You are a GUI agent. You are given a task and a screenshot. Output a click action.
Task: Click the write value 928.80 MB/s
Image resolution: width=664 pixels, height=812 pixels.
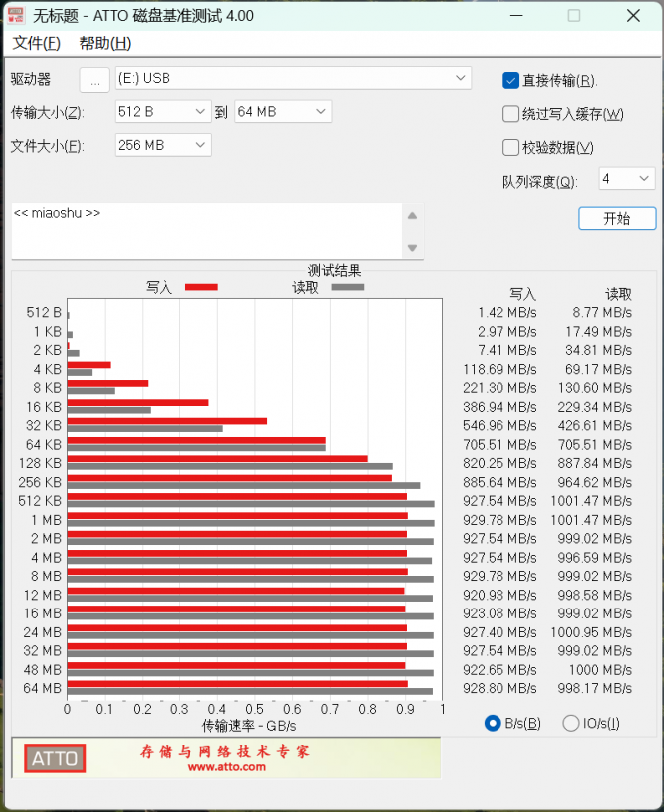click(x=499, y=688)
